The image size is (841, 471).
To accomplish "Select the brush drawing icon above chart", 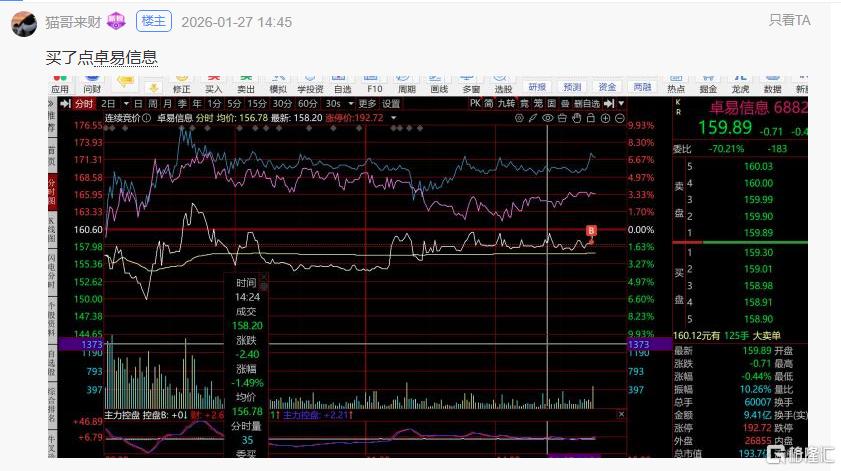I will click(x=533, y=118).
